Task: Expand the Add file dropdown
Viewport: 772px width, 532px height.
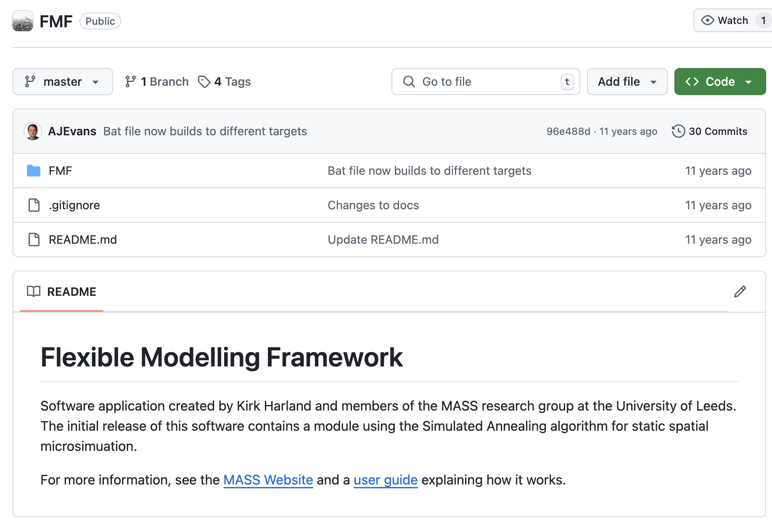Action: 627,82
